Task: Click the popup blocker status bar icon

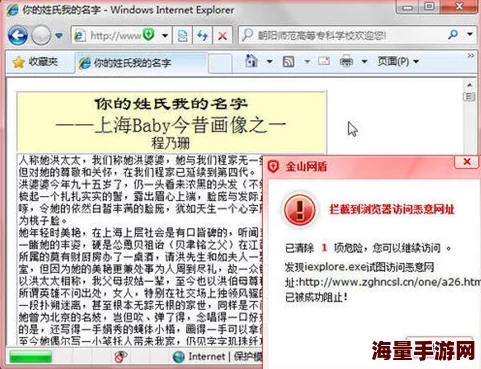Action: tap(121, 356)
